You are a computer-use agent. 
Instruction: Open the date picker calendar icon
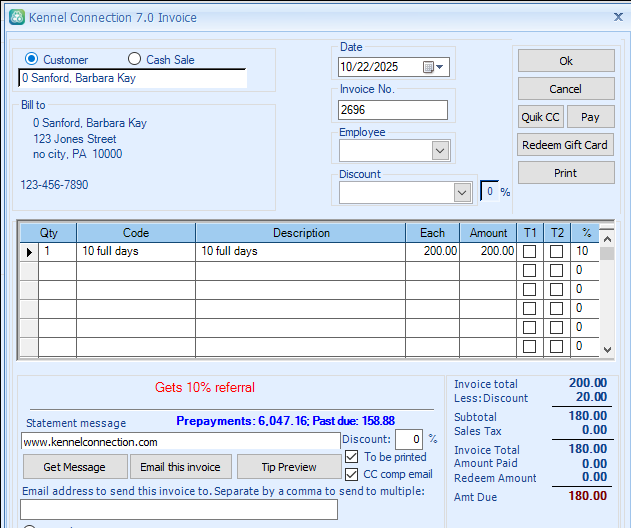click(428, 68)
